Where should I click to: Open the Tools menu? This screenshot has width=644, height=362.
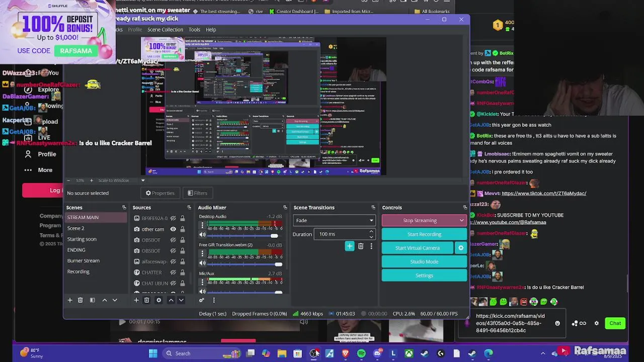pos(194,30)
